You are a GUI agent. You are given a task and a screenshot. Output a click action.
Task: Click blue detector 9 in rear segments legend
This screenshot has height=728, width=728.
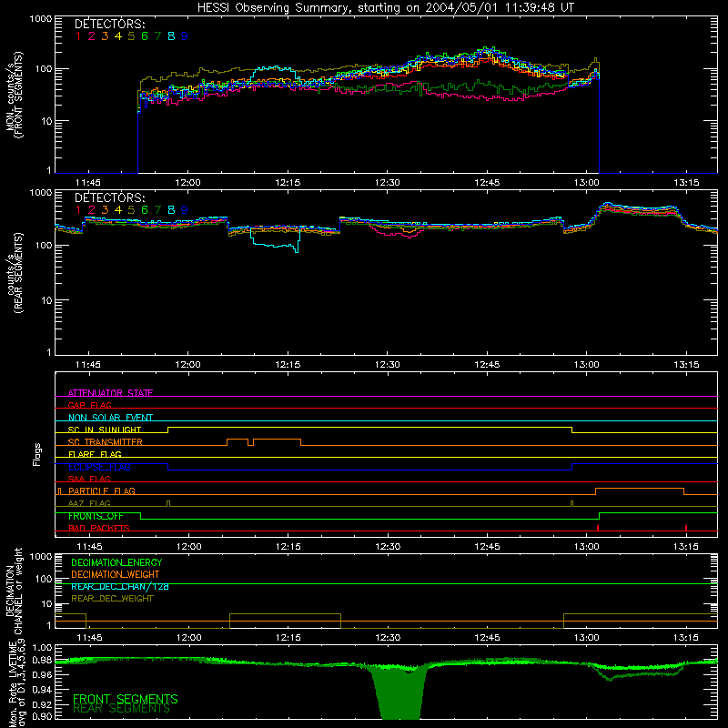[x=185, y=210]
